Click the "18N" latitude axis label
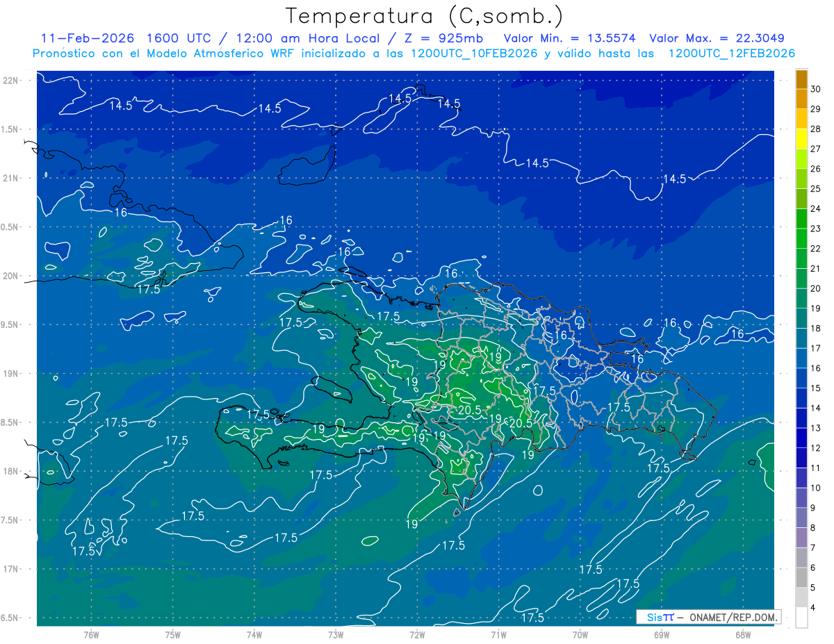The image size is (834, 644). tap(11, 471)
